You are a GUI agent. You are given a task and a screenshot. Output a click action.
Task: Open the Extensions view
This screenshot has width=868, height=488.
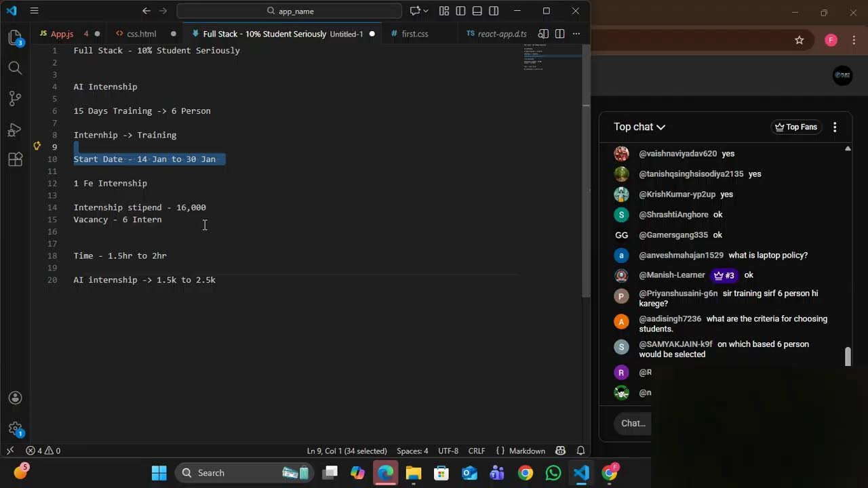pos(15,160)
